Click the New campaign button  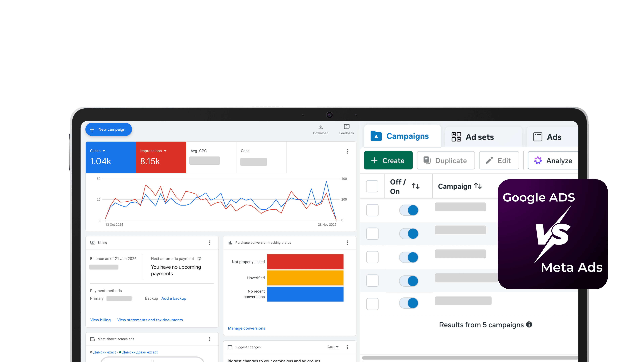109,129
